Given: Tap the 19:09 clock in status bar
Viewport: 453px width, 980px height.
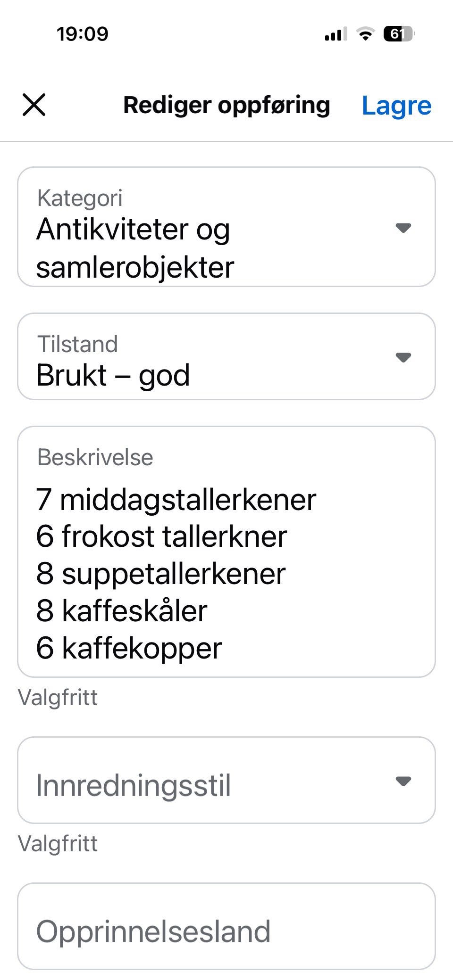Looking at the screenshot, I should pyautogui.click(x=83, y=34).
